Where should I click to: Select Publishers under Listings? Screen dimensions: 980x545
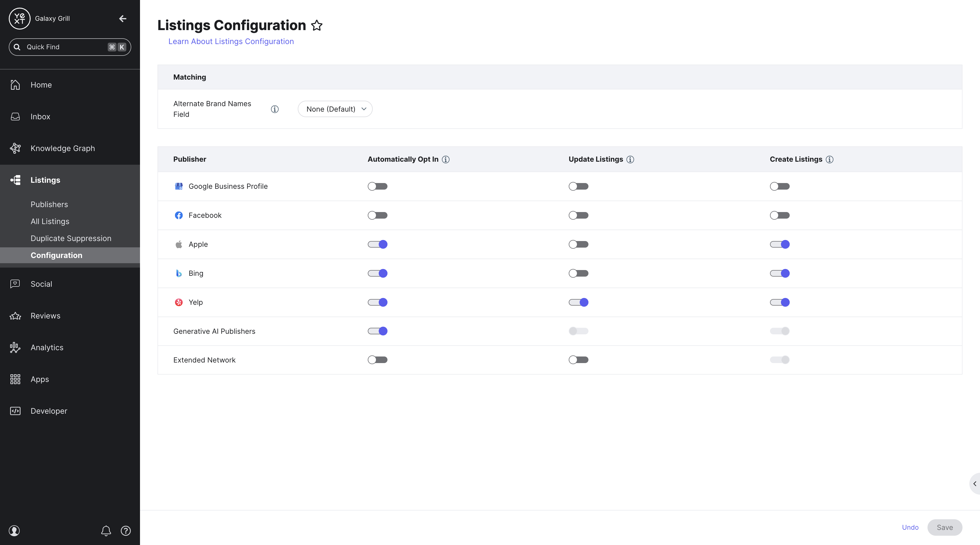49,204
